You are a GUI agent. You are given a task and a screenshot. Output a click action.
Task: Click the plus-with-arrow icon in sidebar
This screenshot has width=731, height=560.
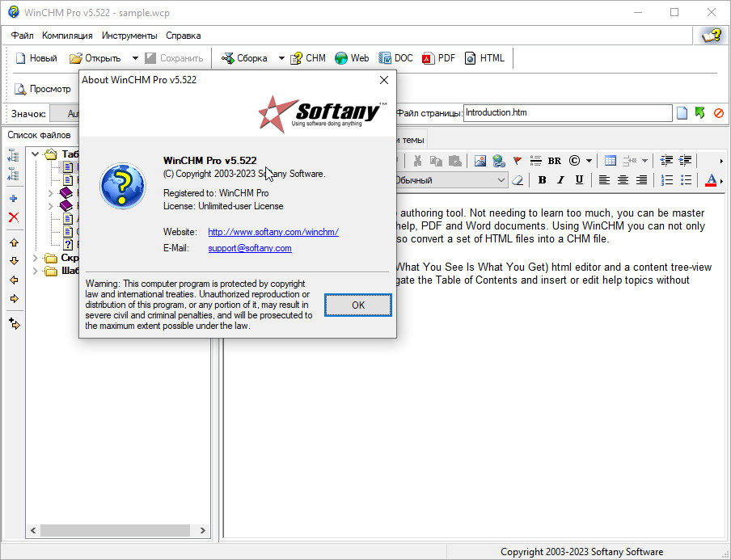[x=14, y=324]
